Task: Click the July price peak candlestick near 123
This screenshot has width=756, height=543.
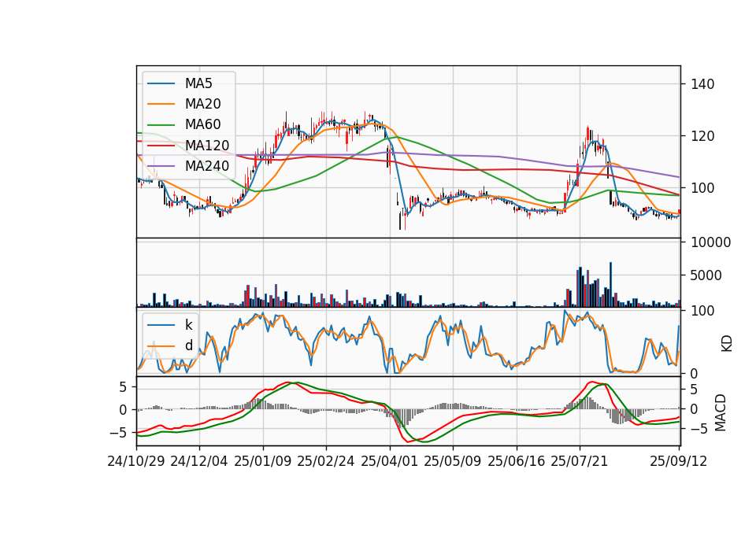Action: [x=587, y=132]
